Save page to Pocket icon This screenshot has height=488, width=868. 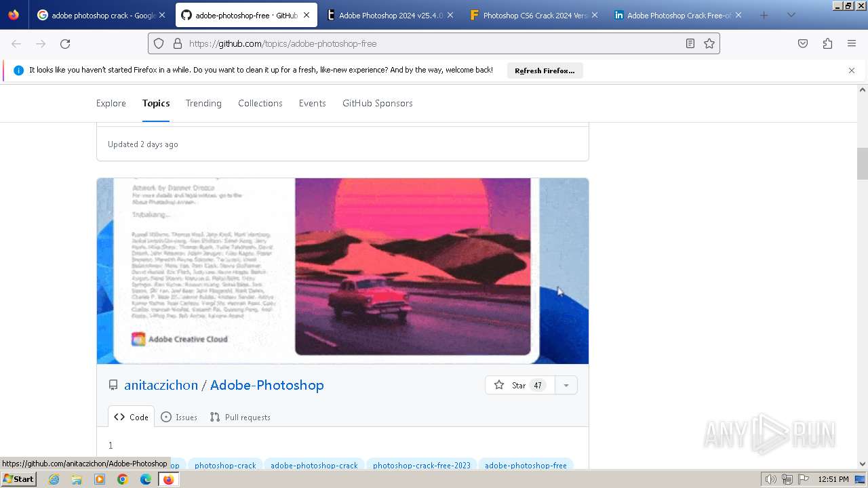click(803, 43)
